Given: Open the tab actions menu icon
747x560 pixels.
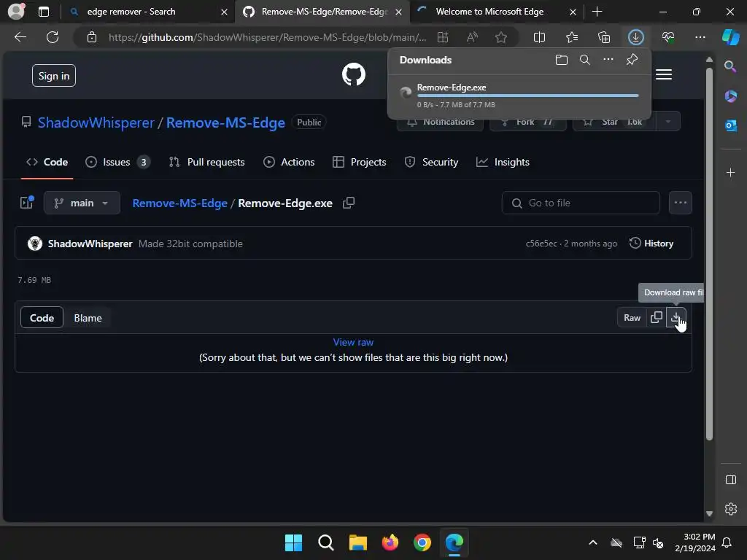Looking at the screenshot, I should point(44,12).
